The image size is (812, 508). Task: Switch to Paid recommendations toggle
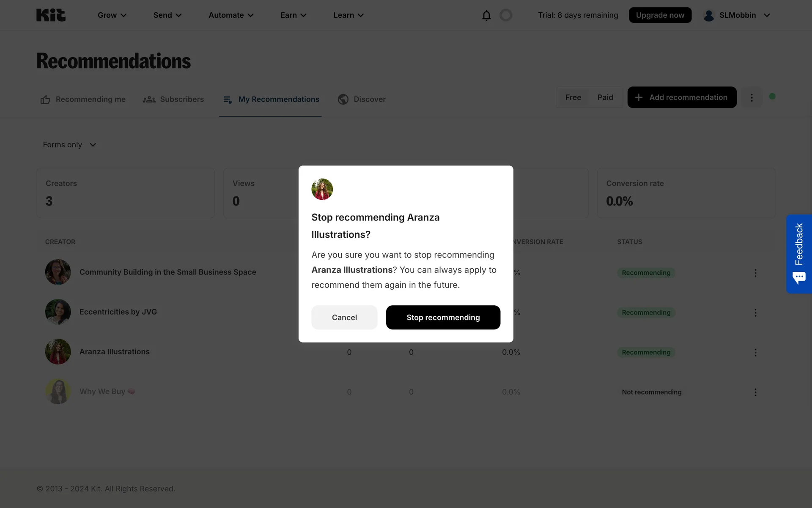(605, 97)
